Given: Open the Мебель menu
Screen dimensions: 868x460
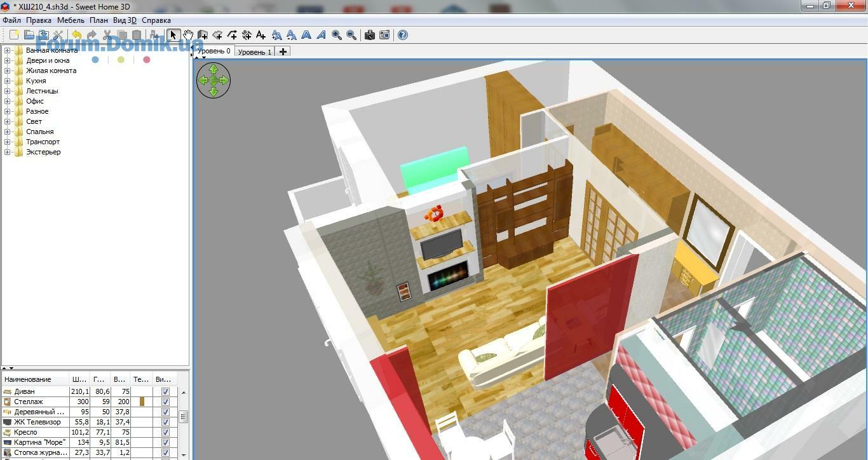Looking at the screenshot, I should click(x=71, y=20).
